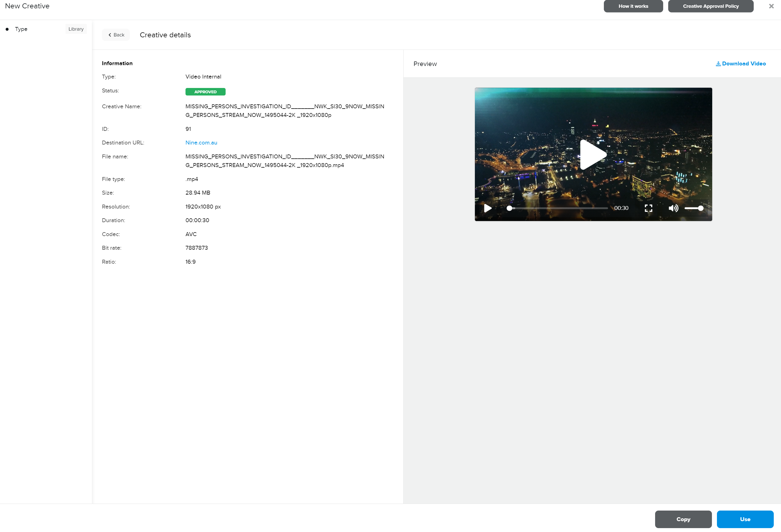This screenshot has height=532, width=781.
Task: Select the .mp4 file type value
Action: pos(192,179)
